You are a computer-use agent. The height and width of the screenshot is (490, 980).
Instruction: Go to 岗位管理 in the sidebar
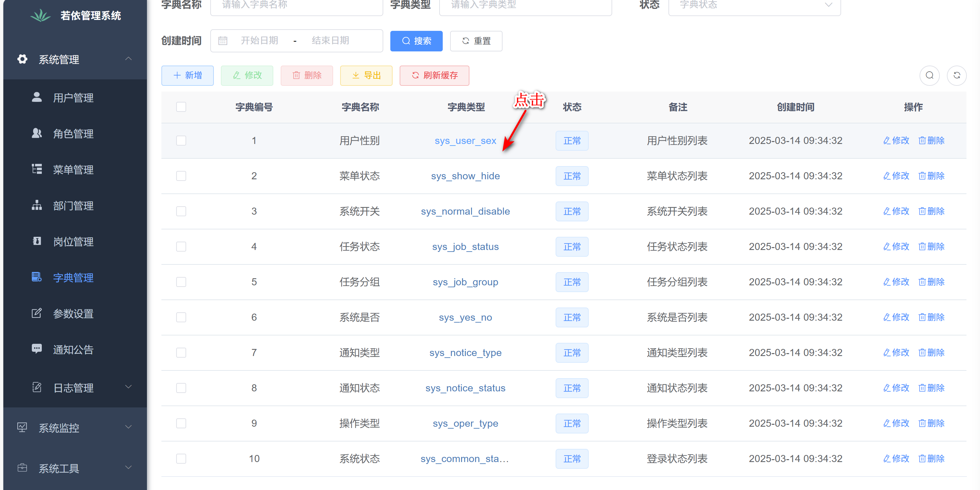(x=73, y=242)
